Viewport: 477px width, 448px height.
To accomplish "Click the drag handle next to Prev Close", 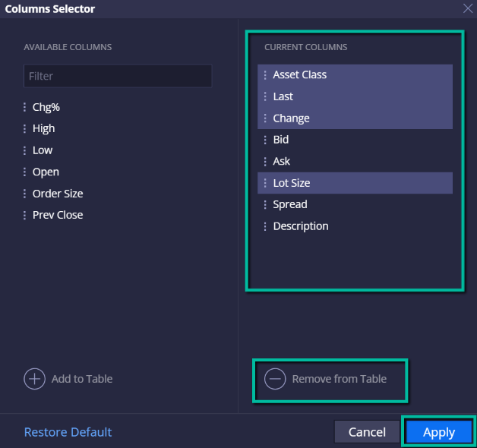I will [24, 215].
